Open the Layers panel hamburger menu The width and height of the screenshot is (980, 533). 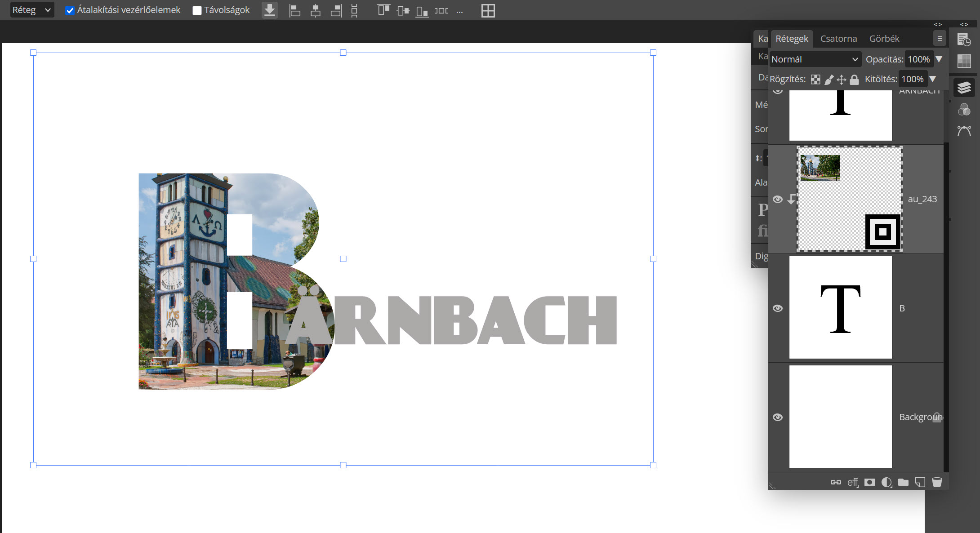point(940,39)
